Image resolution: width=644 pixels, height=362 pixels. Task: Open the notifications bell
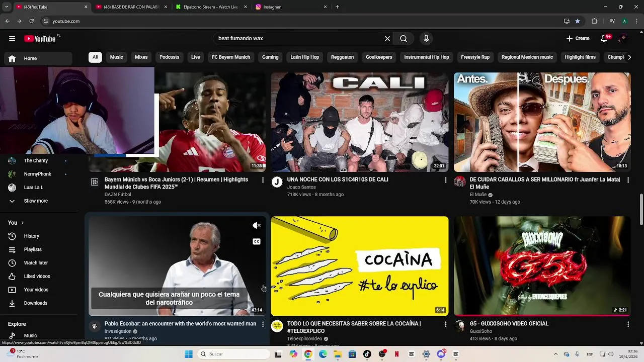(x=605, y=39)
